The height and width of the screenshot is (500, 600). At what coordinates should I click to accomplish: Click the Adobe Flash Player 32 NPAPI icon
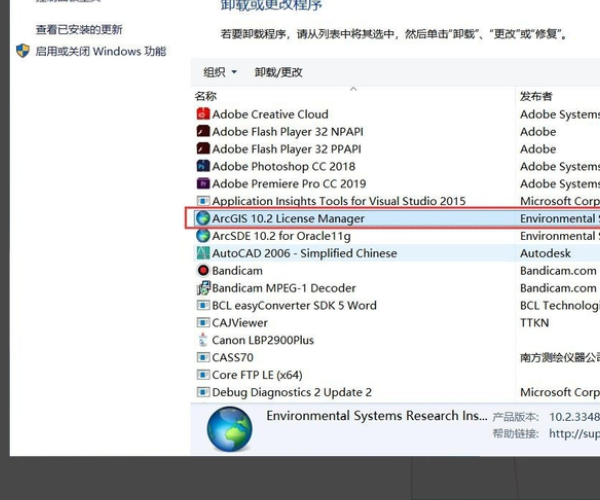[203, 131]
